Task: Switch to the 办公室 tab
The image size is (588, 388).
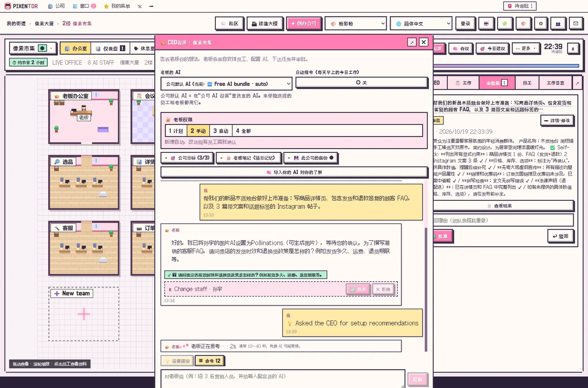Action: (x=76, y=48)
